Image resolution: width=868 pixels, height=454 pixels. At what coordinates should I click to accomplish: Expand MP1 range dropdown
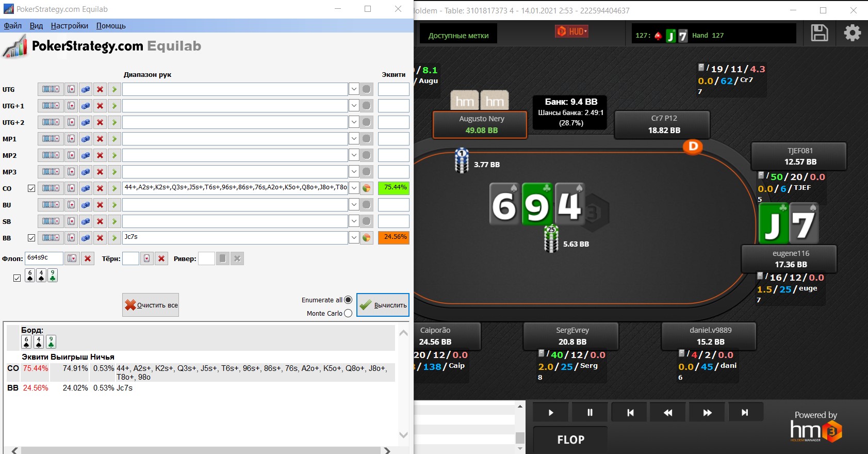tap(354, 139)
